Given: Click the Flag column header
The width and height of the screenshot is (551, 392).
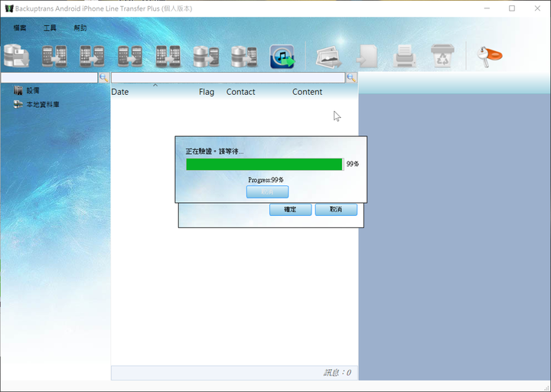Looking at the screenshot, I should 207,92.
